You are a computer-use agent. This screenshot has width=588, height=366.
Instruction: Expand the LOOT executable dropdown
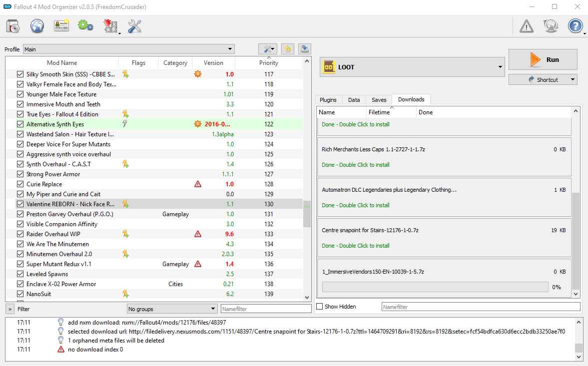coord(500,67)
